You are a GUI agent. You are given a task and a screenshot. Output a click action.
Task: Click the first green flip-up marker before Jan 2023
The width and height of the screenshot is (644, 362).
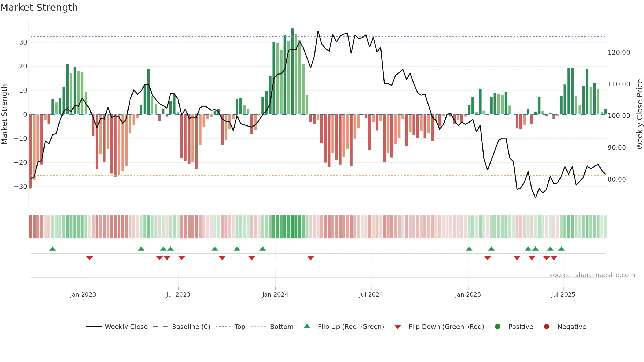coord(53,249)
